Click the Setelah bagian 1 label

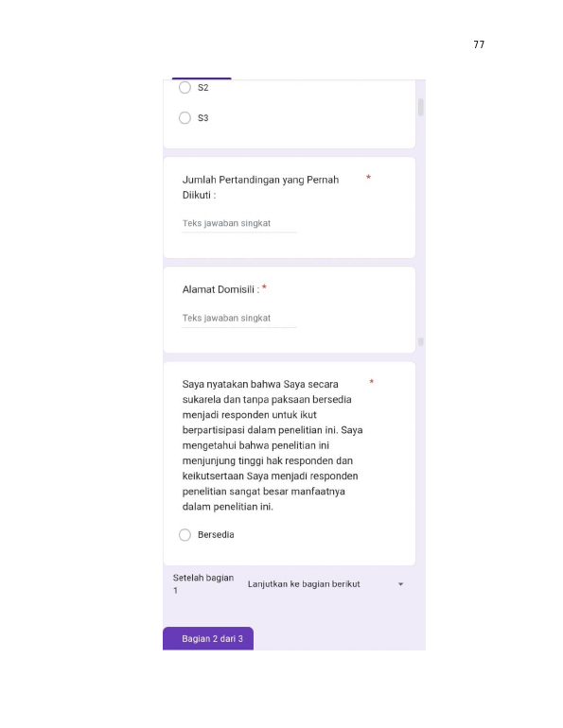[203, 583]
